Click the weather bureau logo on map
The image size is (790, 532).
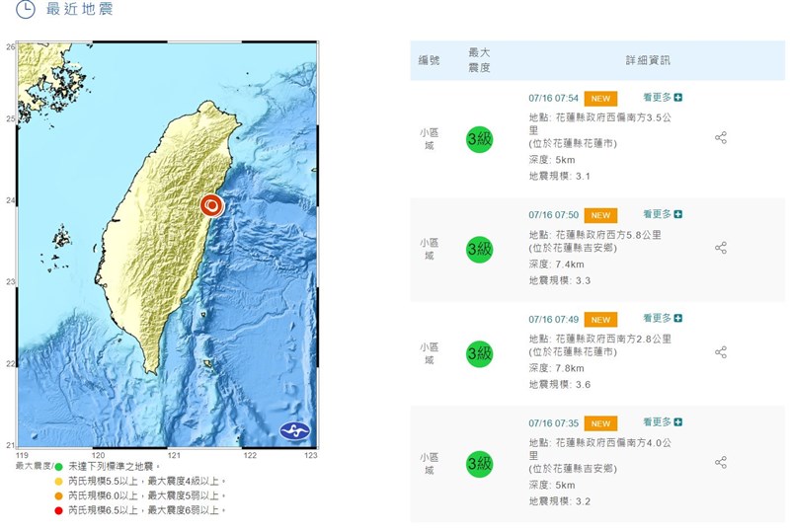(293, 430)
